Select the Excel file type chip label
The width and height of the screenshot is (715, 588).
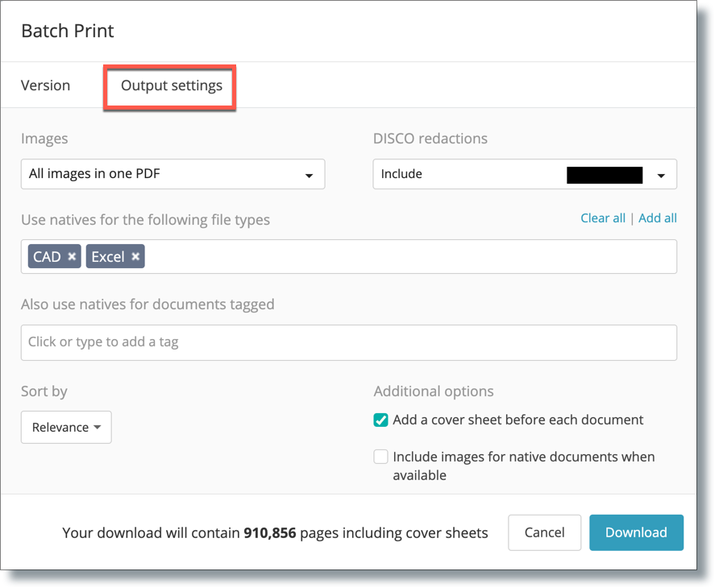(x=108, y=257)
